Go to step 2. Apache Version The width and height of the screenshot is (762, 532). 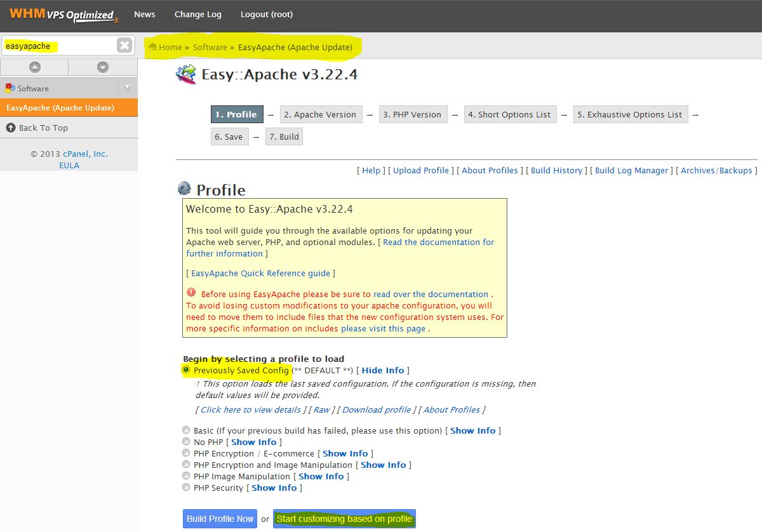point(321,114)
